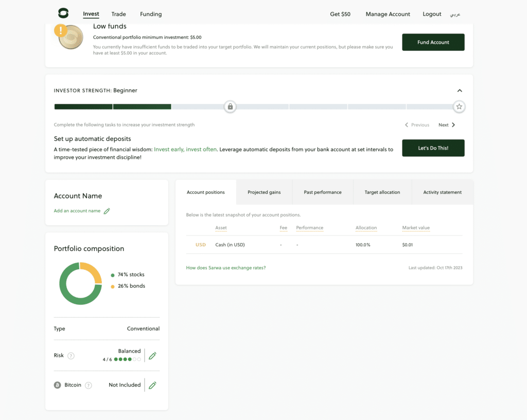527x420 pixels.
Task: Go to Previous investment task
Action: click(x=417, y=125)
